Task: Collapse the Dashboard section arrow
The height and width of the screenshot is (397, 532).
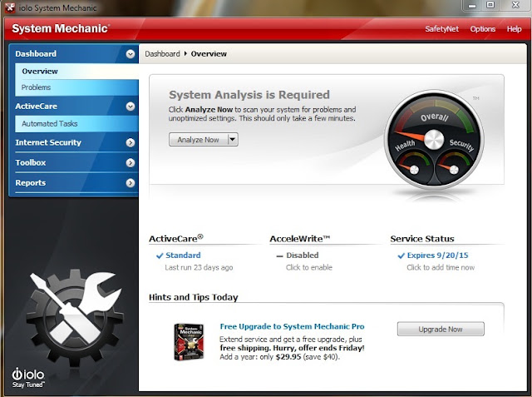Action: coord(131,54)
